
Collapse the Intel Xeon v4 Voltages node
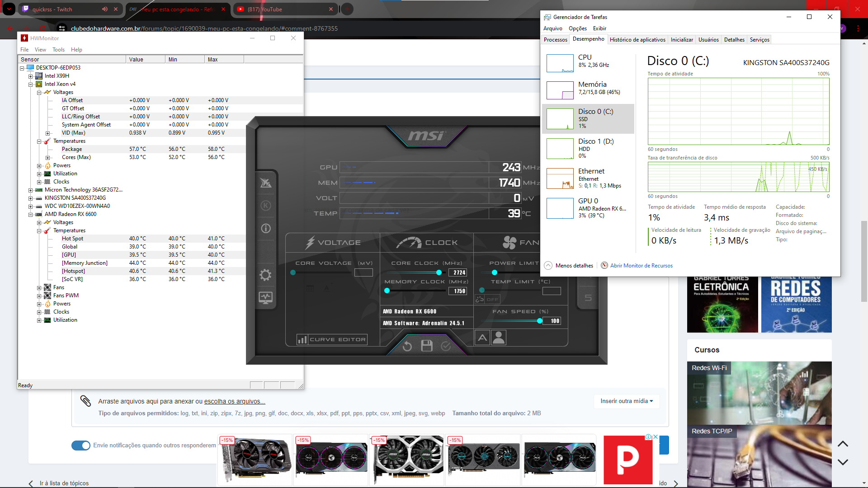coord(39,92)
